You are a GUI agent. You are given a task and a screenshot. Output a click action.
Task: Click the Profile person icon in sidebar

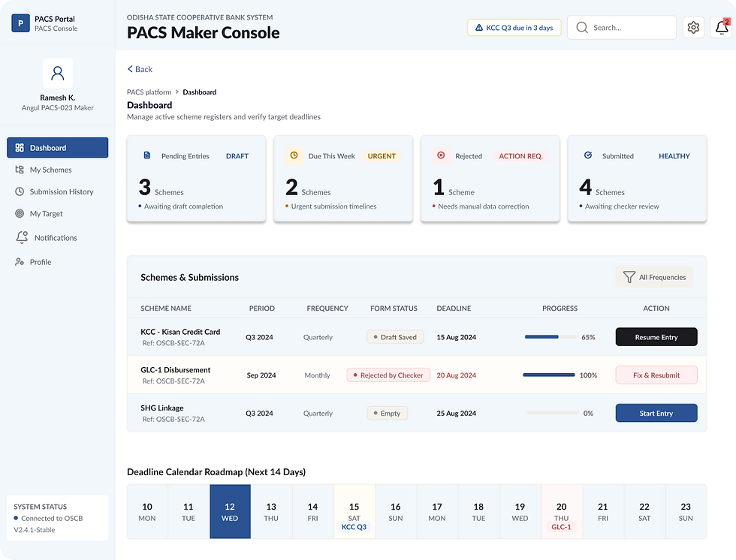click(x=20, y=262)
